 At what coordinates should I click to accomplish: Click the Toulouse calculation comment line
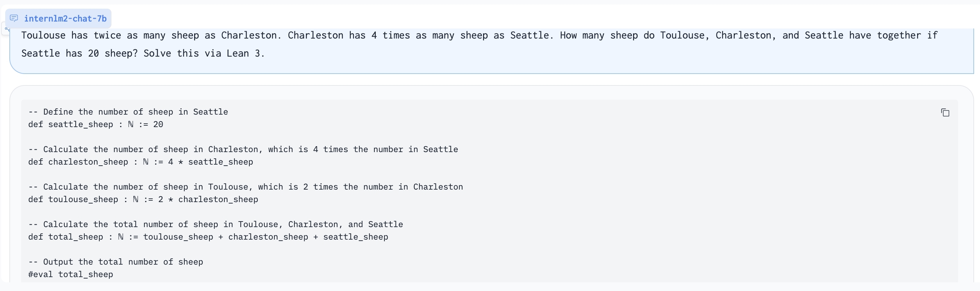[246, 187]
